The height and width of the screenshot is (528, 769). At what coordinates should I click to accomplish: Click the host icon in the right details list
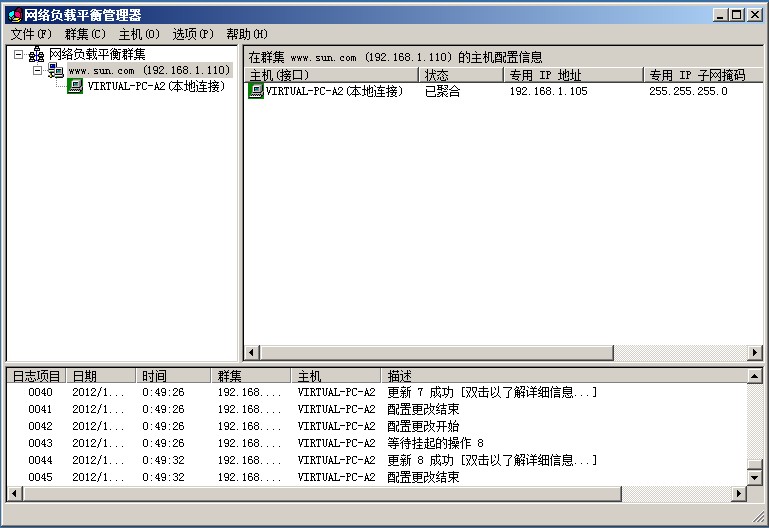pos(256,91)
